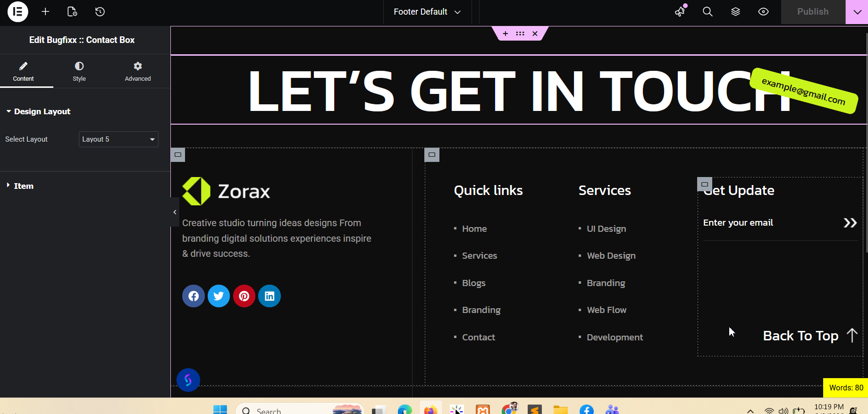
Task: Click the edit container drag handle
Action: (520, 34)
